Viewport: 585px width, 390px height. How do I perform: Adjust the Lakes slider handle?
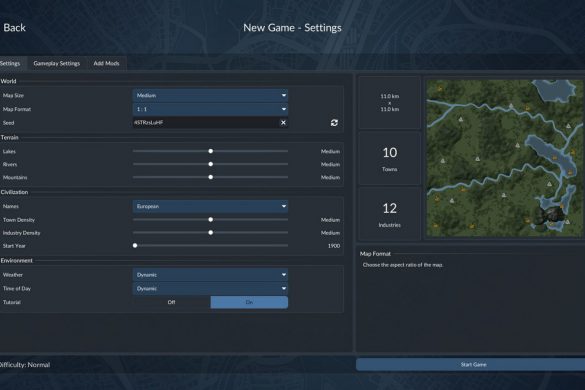click(x=211, y=151)
